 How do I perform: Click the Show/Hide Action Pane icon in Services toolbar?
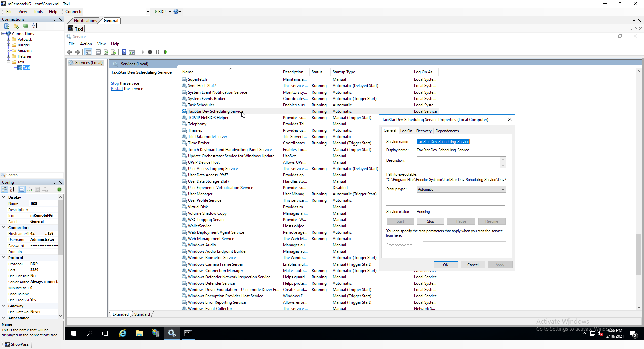click(132, 52)
